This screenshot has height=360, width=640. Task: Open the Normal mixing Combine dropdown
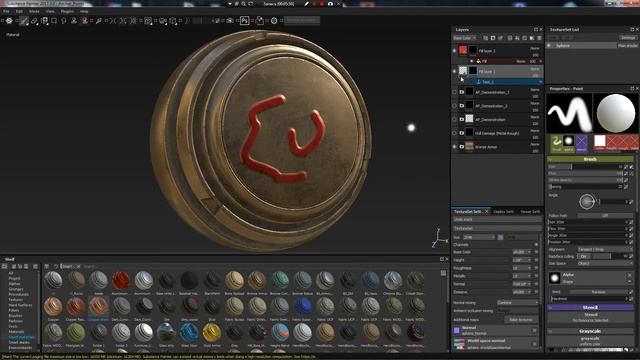tap(518, 303)
